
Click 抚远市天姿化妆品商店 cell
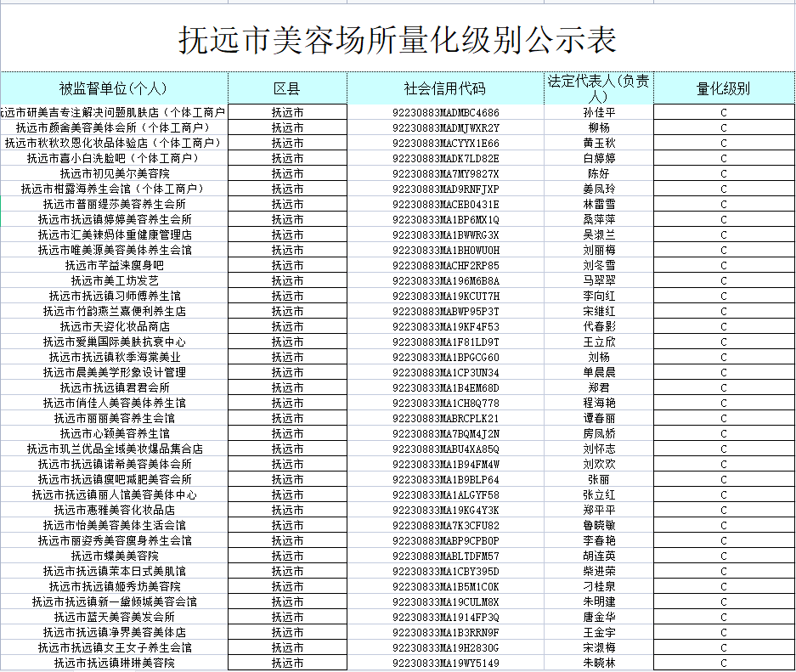115,326
